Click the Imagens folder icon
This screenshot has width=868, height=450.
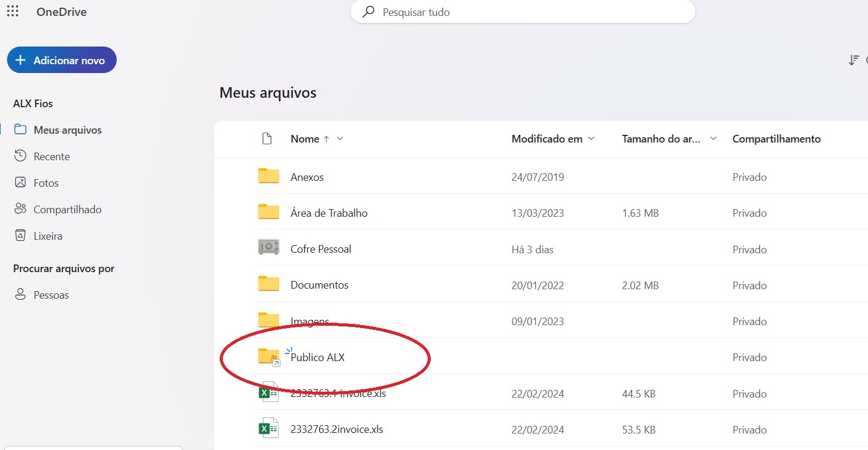click(269, 320)
